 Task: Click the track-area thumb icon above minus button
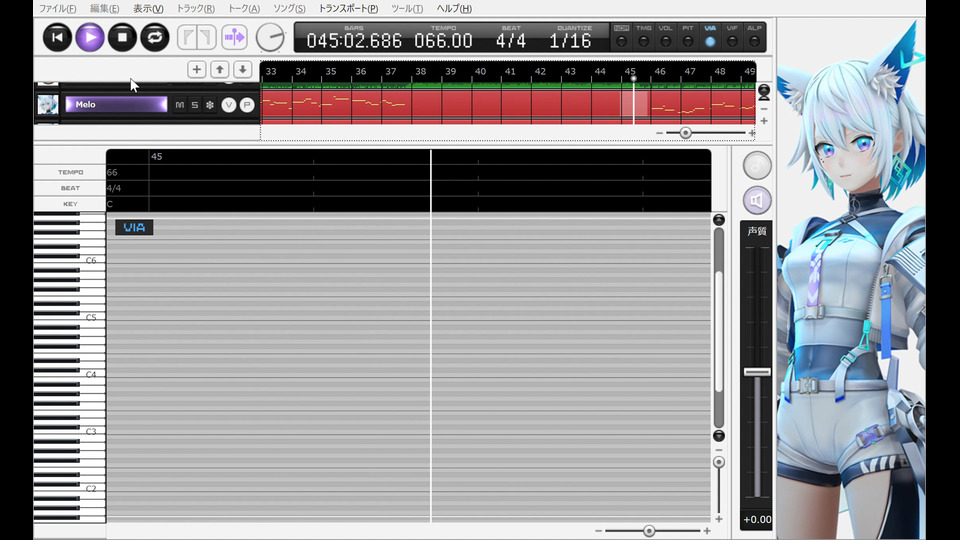[764, 92]
